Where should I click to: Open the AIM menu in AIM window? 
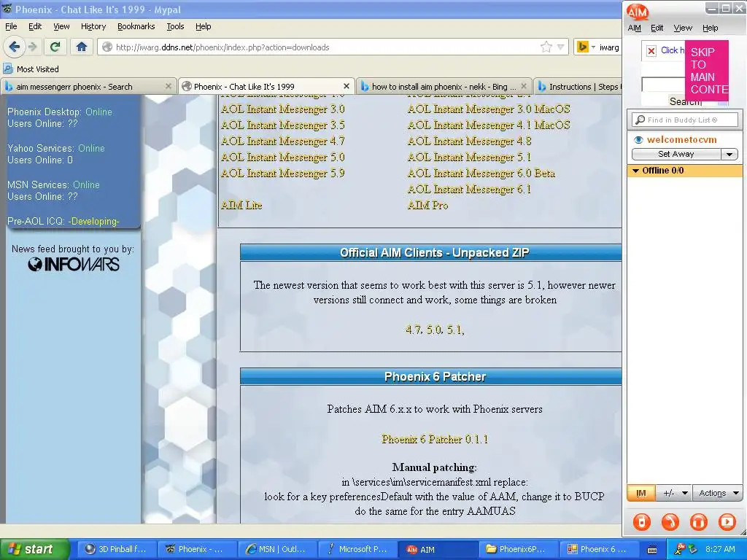click(x=634, y=28)
